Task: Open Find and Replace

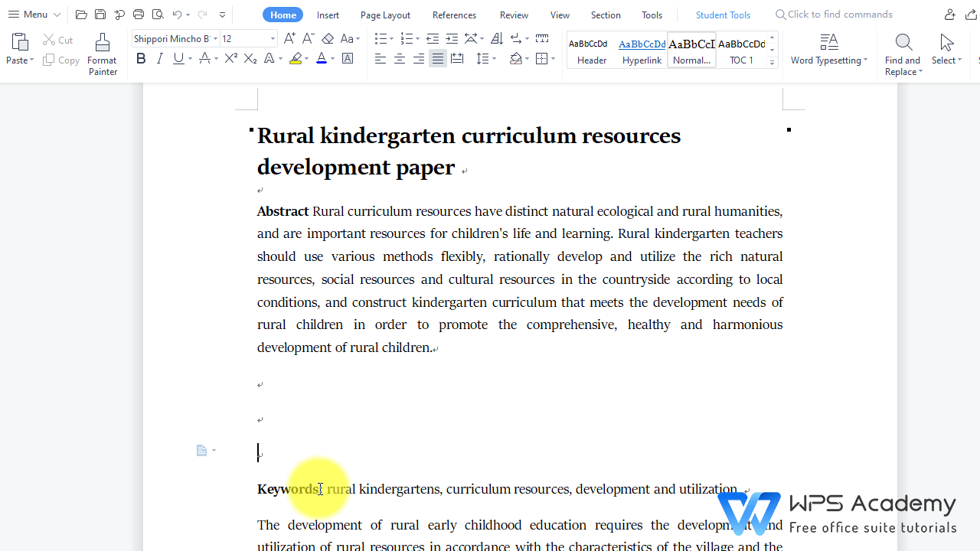Action: [903, 54]
